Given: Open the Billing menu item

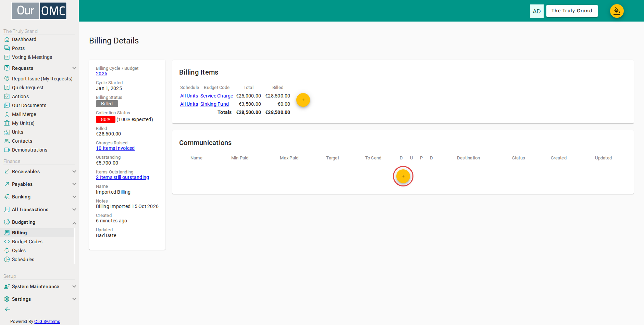Looking at the screenshot, I should pos(37,233).
